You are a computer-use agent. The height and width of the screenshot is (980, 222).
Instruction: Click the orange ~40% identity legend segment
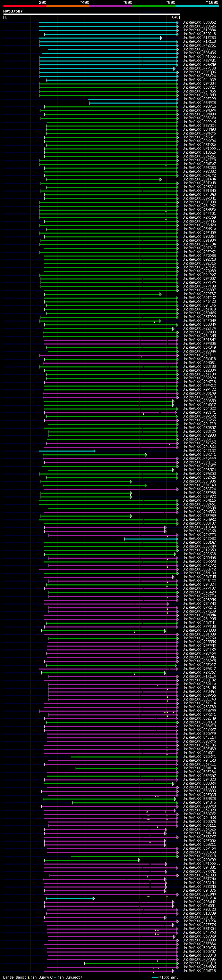(x=68, y=6)
